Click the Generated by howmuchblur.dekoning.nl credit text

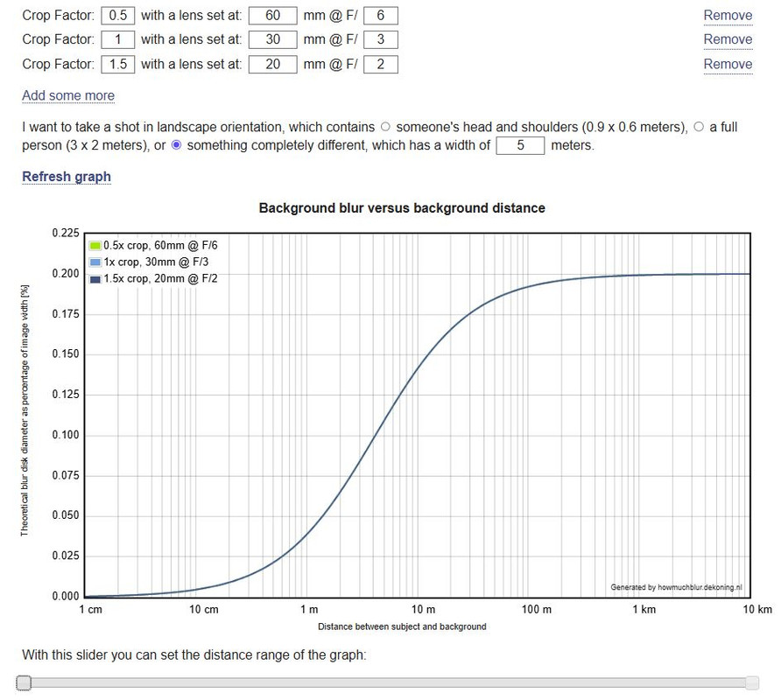point(677,587)
